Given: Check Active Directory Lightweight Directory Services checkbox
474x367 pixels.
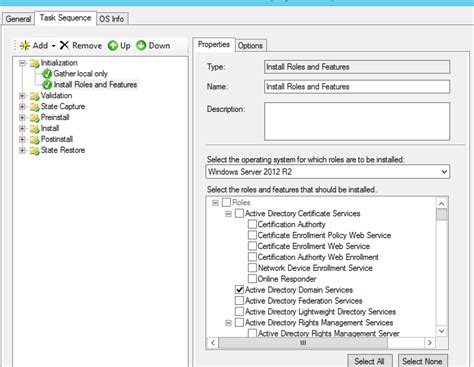Looking at the screenshot, I should (239, 312).
